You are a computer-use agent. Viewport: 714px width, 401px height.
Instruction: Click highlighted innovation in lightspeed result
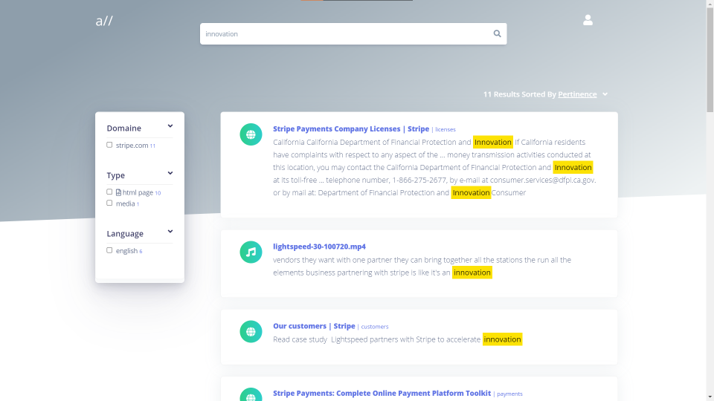(472, 273)
